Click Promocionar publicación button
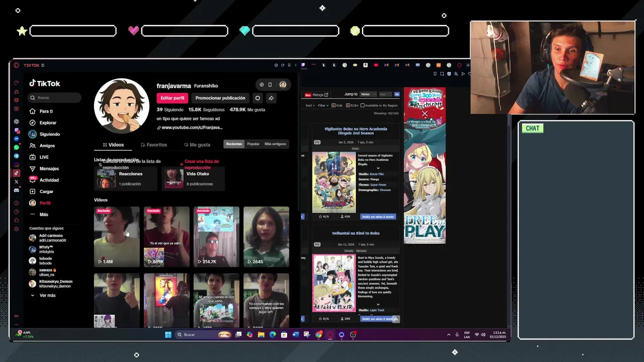 pyautogui.click(x=220, y=98)
